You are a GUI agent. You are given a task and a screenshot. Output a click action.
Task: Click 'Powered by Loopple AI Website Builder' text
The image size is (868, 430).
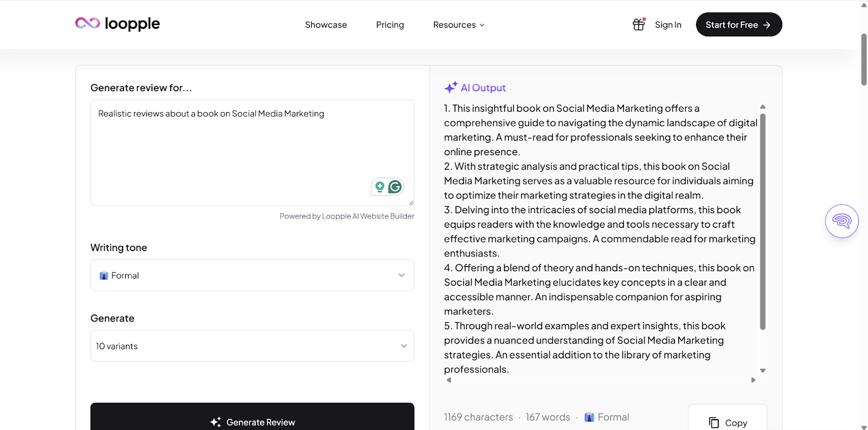(347, 216)
